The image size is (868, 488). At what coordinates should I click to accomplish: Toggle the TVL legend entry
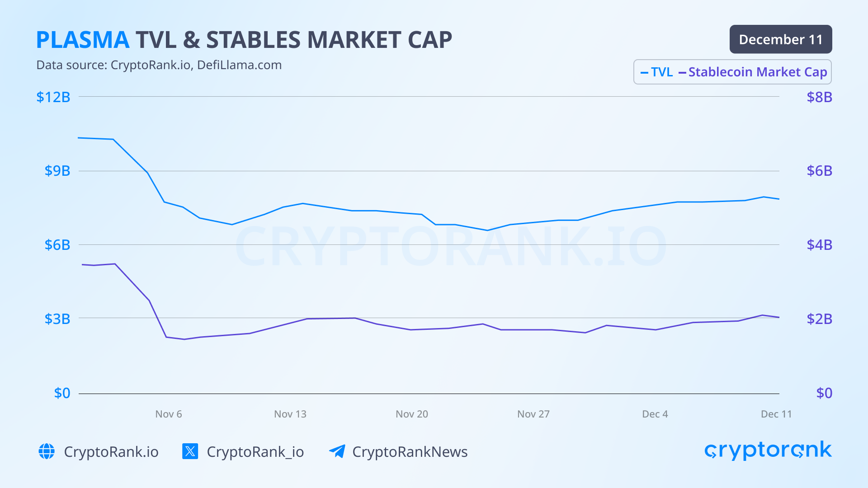pos(657,72)
